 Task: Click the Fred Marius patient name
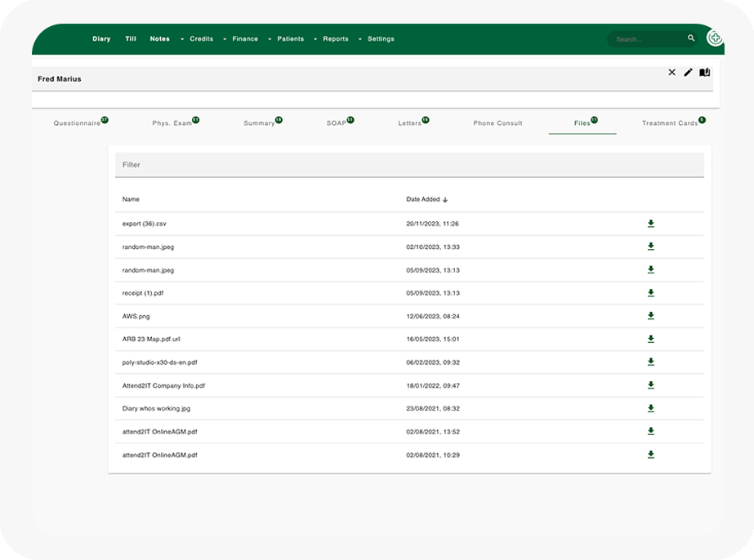60,79
